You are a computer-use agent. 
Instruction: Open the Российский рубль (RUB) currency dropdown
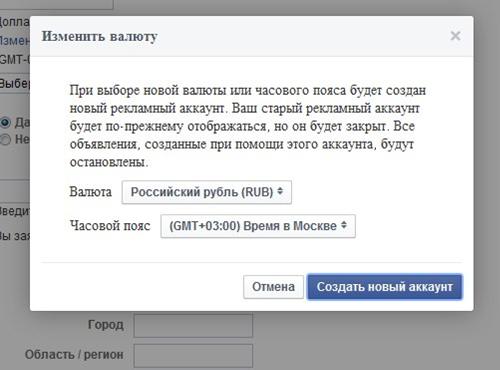click(207, 192)
